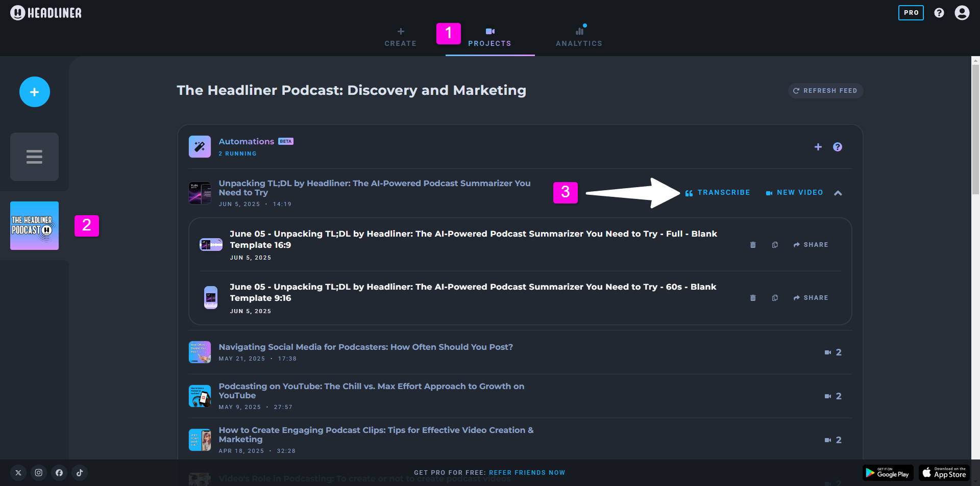The width and height of the screenshot is (980, 486).
Task: Open the Automations link
Action: pos(246,141)
